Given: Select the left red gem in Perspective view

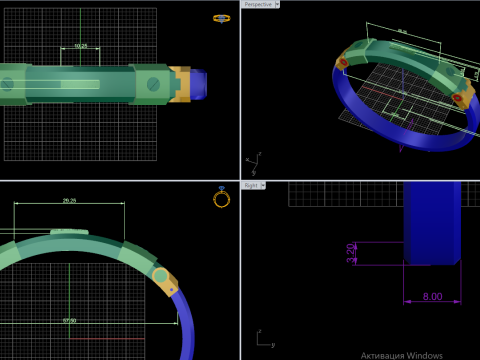Looking at the screenshot, I should (x=344, y=62).
